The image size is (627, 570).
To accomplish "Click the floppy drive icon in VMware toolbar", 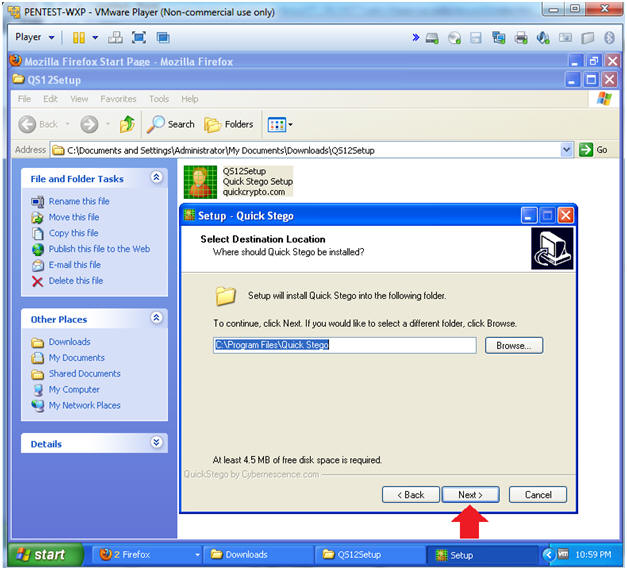I will pyautogui.click(x=476, y=38).
